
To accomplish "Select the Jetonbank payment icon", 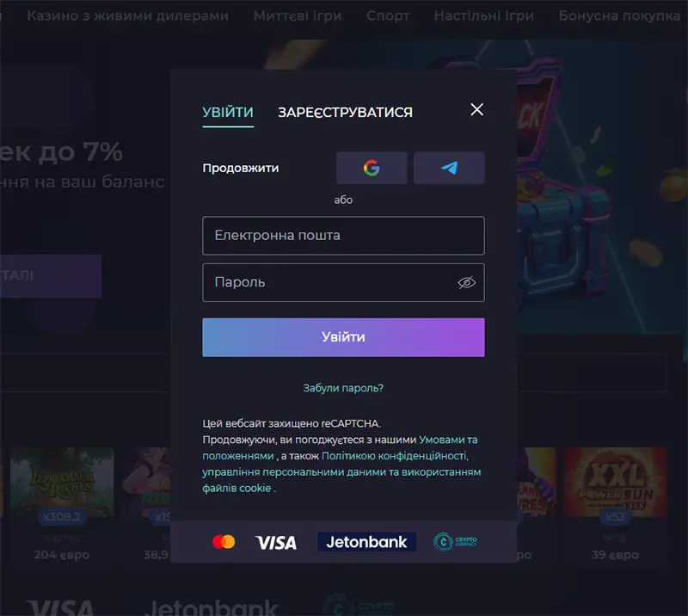I will 366,542.
